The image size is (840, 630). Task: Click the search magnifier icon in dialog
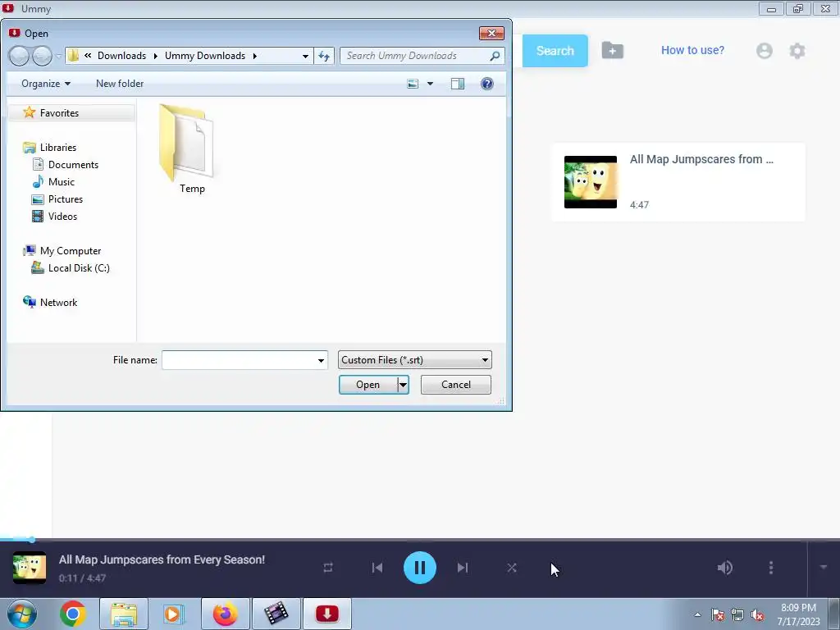tap(495, 56)
